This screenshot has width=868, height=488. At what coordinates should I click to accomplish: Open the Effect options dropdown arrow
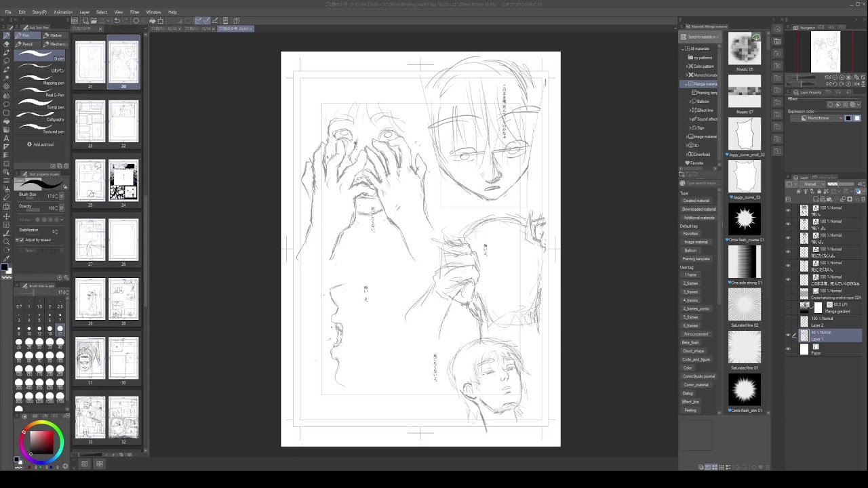[x=859, y=104]
